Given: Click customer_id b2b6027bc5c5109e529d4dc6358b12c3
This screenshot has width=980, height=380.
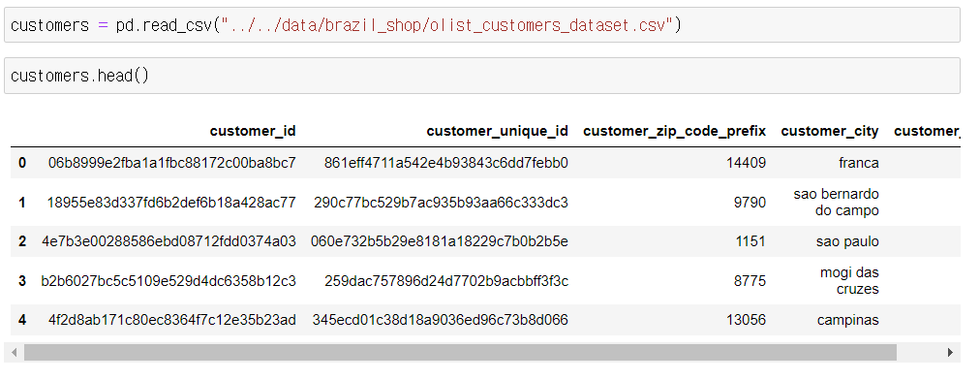Looking at the screenshot, I should click(x=168, y=281).
